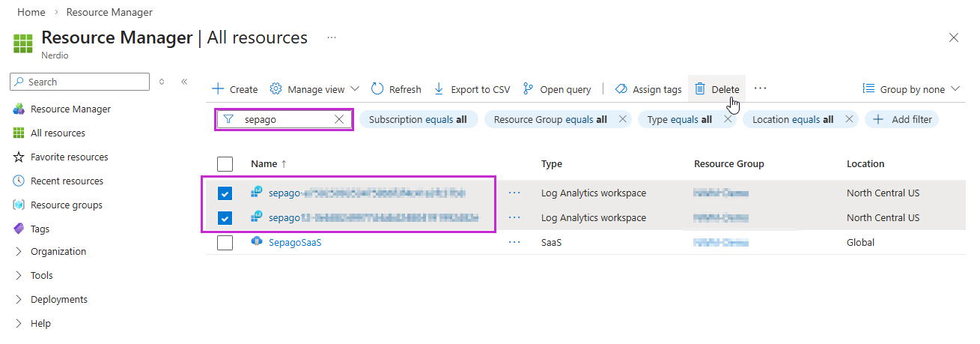This screenshot has height=344, width=980.
Task: Click the Log Analytics icon on the first row
Action: coord(257,192)
